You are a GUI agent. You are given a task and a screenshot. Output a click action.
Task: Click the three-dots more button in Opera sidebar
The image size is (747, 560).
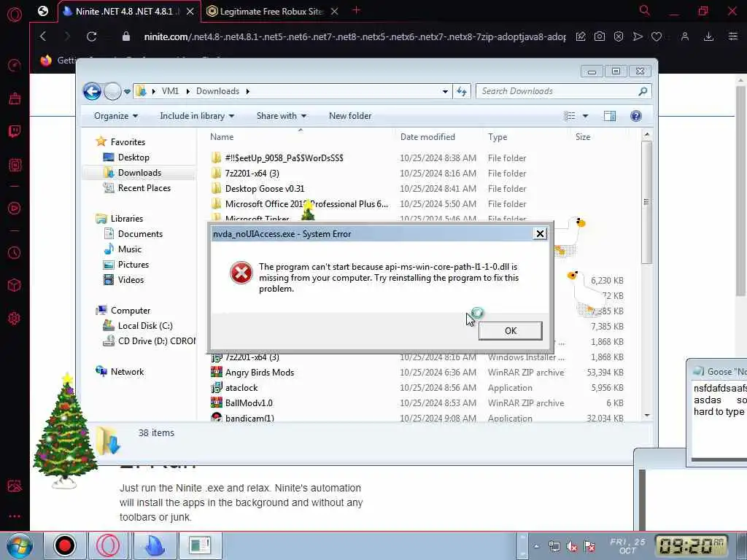(15, 516)
